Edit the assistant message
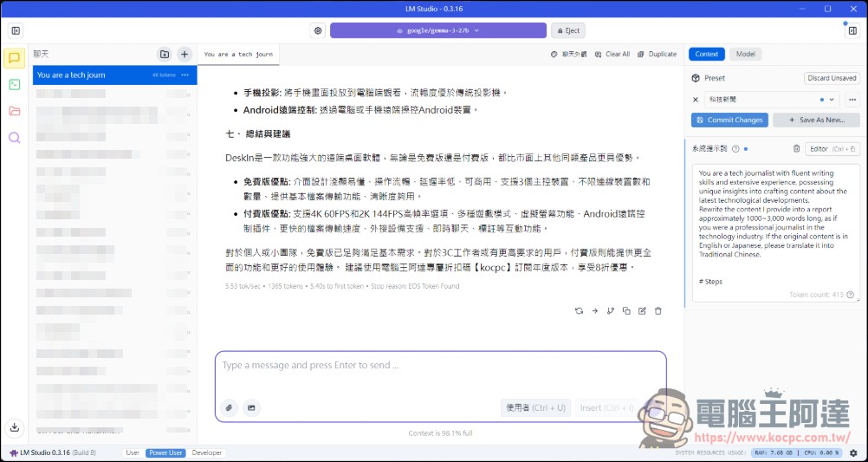This screenshot has width=868, height=462. coord(642,311)
